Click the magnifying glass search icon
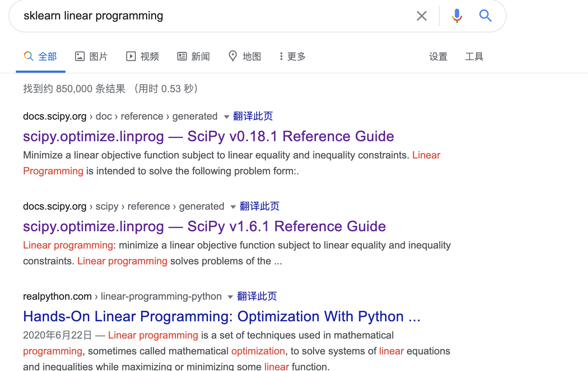This screenshot has height=371, width=588. (485, 15)
